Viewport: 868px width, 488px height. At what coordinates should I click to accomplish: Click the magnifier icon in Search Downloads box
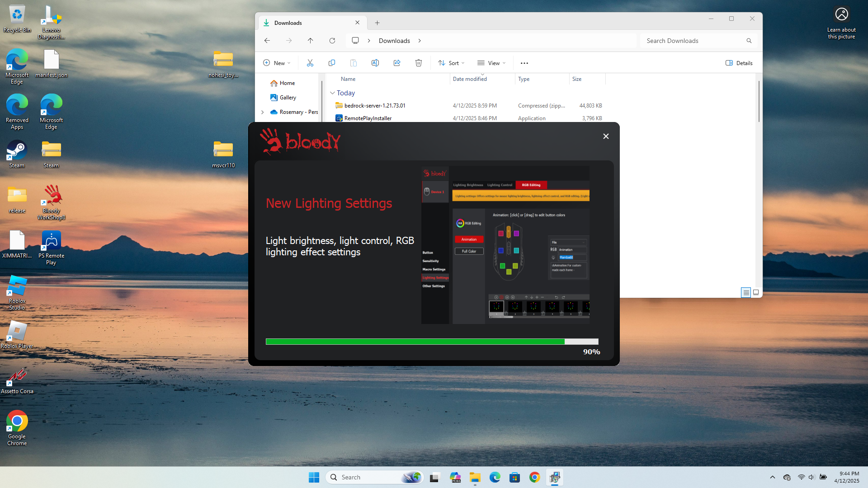(x=749, y=41)
